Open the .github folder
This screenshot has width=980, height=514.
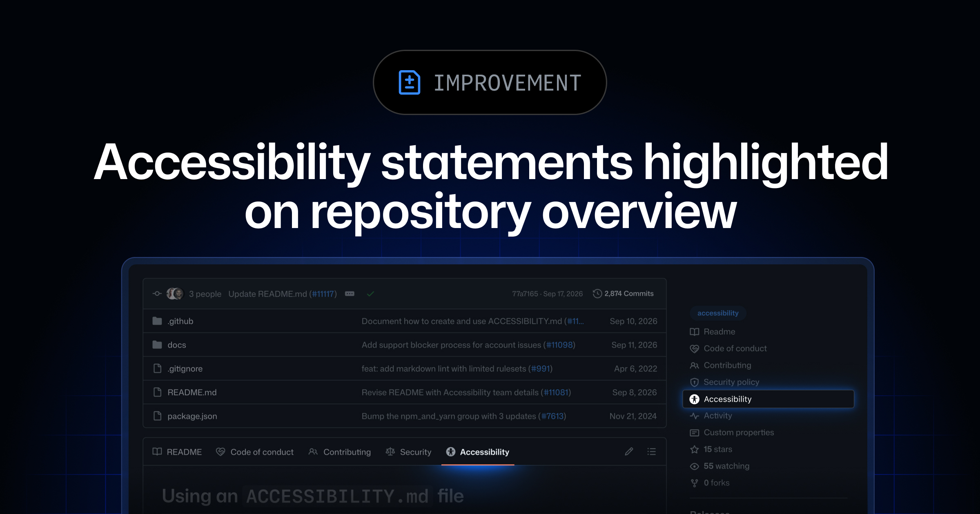pyautogui.click(x=180, y=321)
